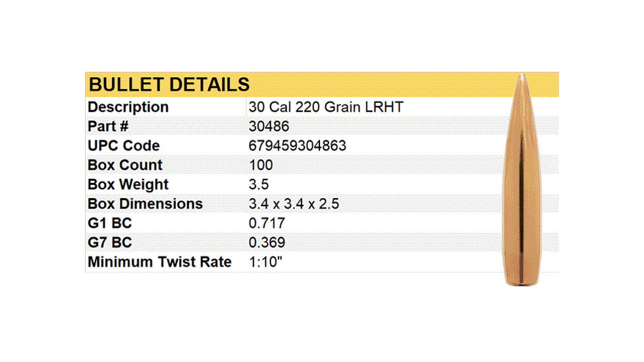Select the Part # label
This screenshot has height=362, width=644.
point(111,126)
